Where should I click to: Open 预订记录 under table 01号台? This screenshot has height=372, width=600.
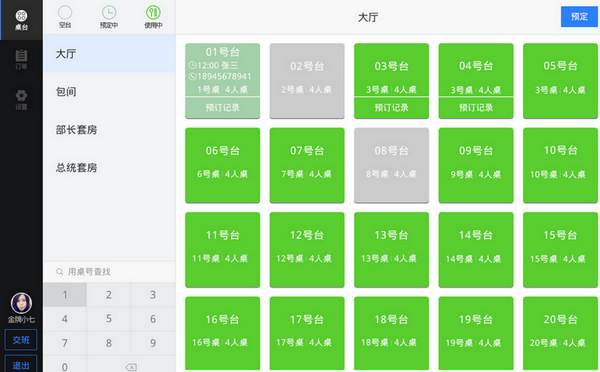click(223, 108)
